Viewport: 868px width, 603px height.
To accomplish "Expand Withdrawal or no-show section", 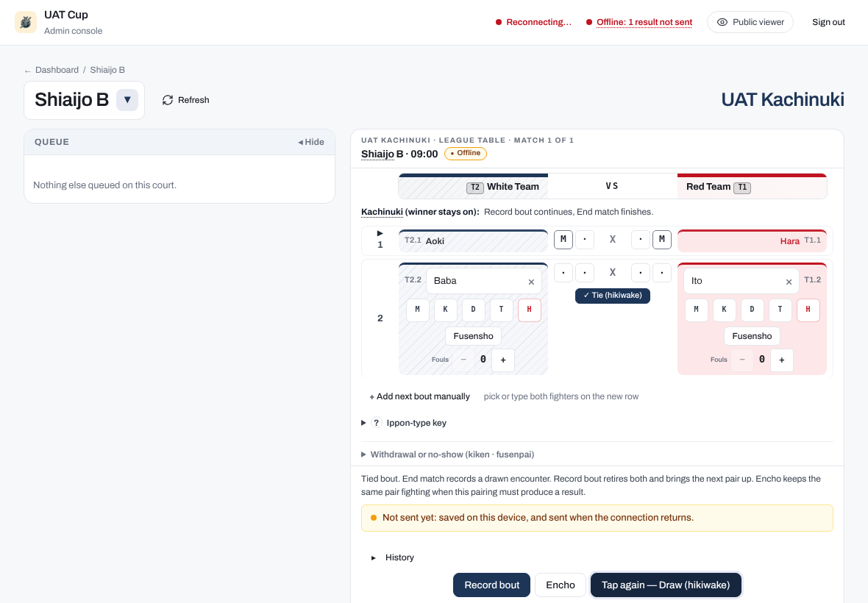I will (x=448, y=454).
